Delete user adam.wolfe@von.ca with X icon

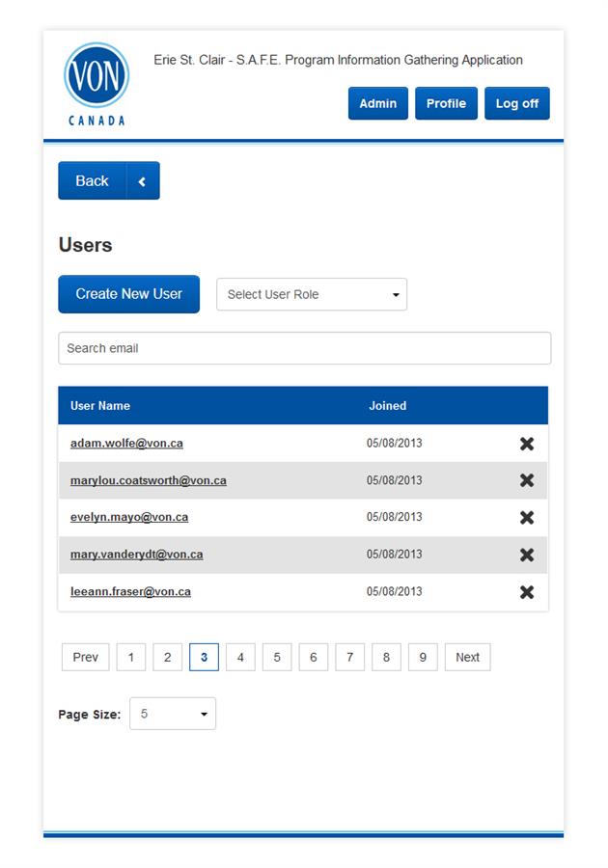(x=527, y=444)
